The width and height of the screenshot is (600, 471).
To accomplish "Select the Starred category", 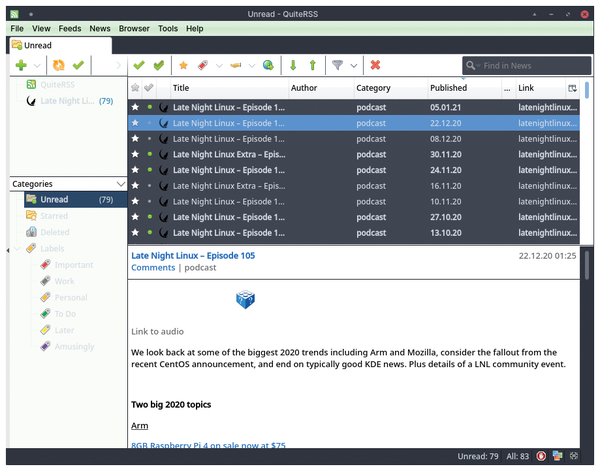I will [47, 216].
